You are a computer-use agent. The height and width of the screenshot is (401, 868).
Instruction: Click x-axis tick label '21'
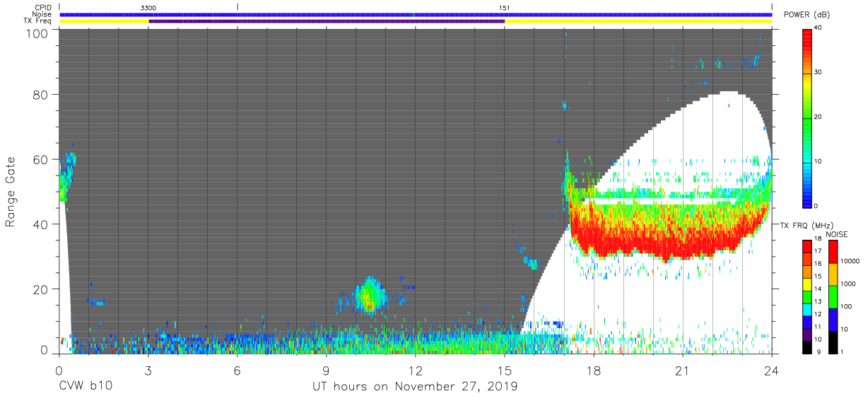point(683,369)
